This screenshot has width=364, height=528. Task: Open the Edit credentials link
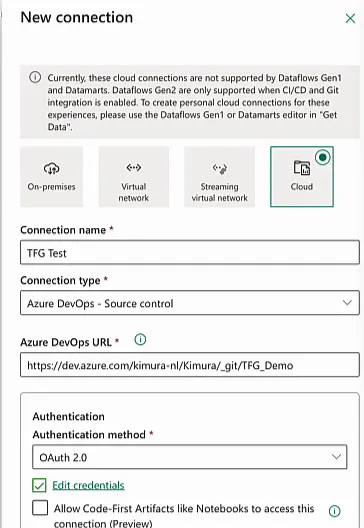click(88, 485)
